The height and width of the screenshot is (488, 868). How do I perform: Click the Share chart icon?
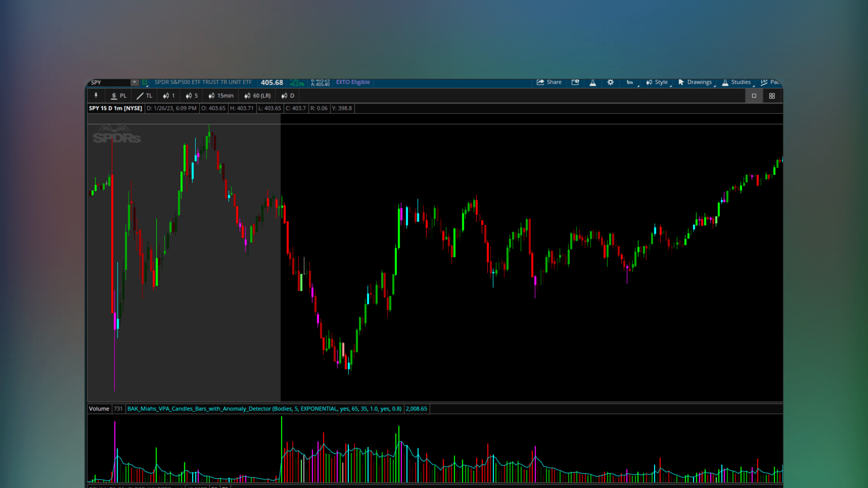(x=549, y=82)
